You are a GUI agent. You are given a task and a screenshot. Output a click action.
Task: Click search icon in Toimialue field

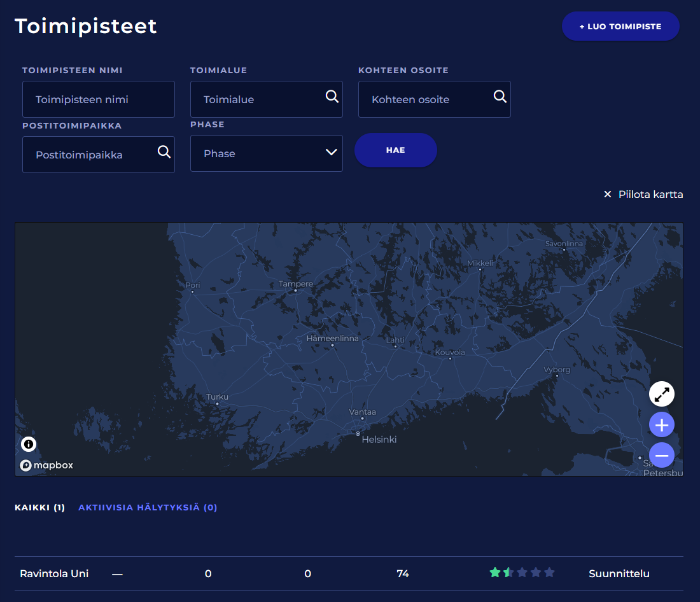pyautogui.click(x=332, y=96)
